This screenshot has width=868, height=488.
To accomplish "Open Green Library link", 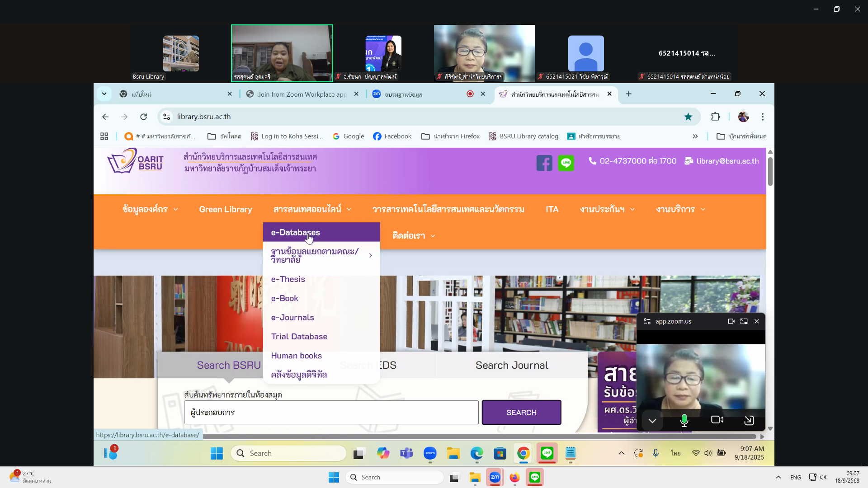I will point(226,209).
